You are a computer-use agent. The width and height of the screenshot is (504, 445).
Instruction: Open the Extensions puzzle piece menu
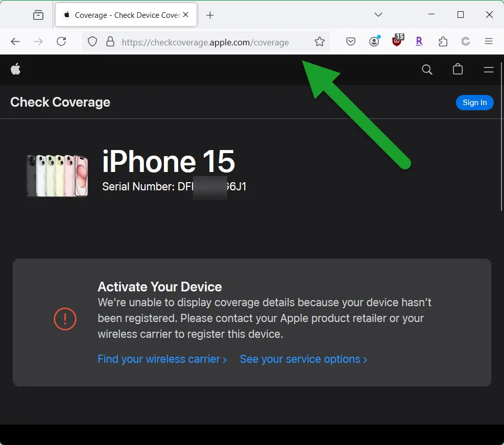443,42
